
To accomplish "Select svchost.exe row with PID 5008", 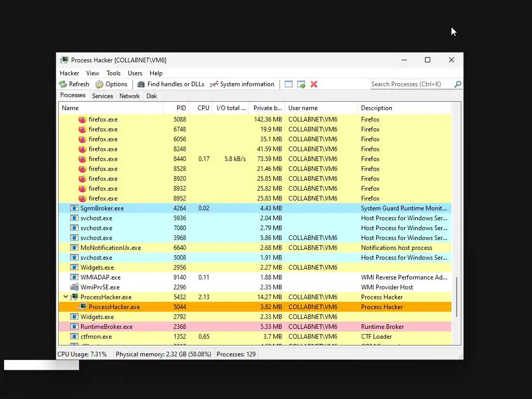I will pyautogui.click(x=255, y=258).
